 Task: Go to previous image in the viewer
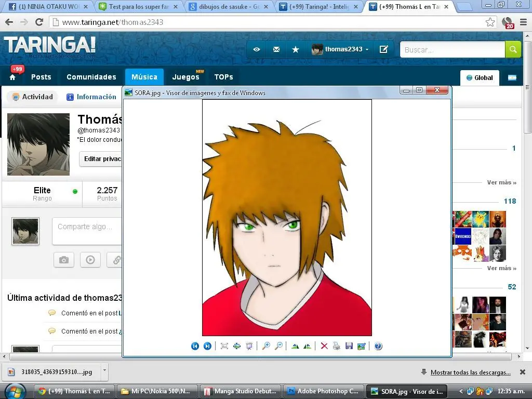click(x=195, y=346)
